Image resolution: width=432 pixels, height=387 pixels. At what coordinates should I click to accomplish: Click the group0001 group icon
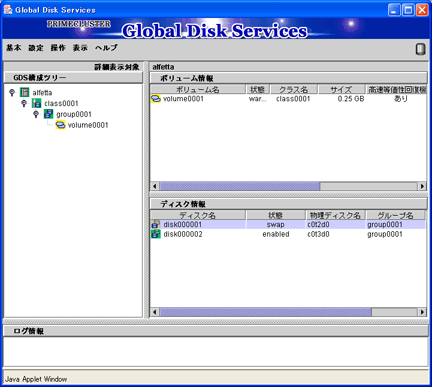point(48,114)
